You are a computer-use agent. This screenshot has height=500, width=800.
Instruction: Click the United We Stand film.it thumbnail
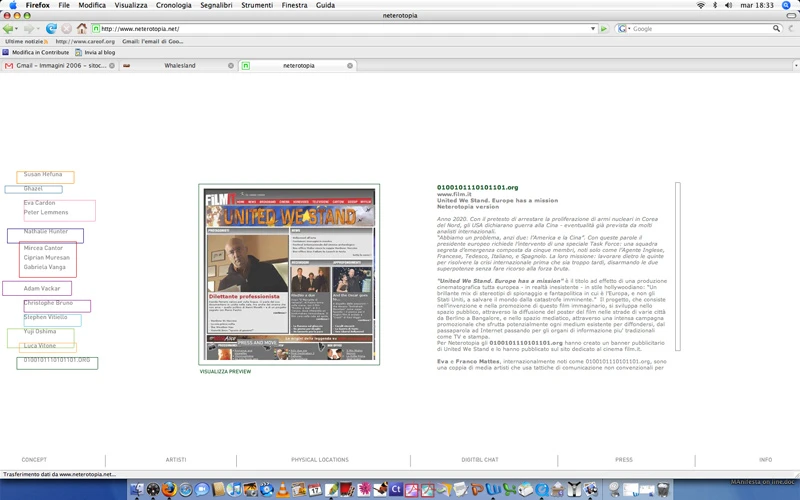click(x=289, y=274)
